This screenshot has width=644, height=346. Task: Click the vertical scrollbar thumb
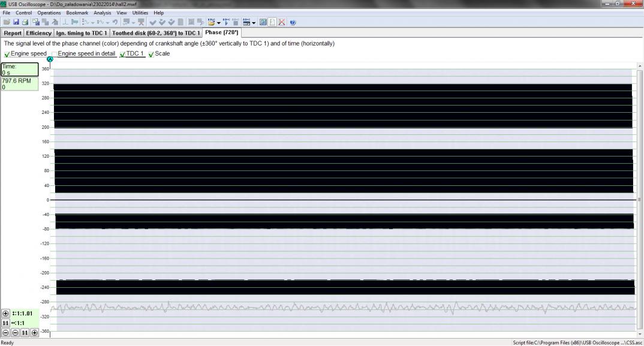tap(639, 200)
